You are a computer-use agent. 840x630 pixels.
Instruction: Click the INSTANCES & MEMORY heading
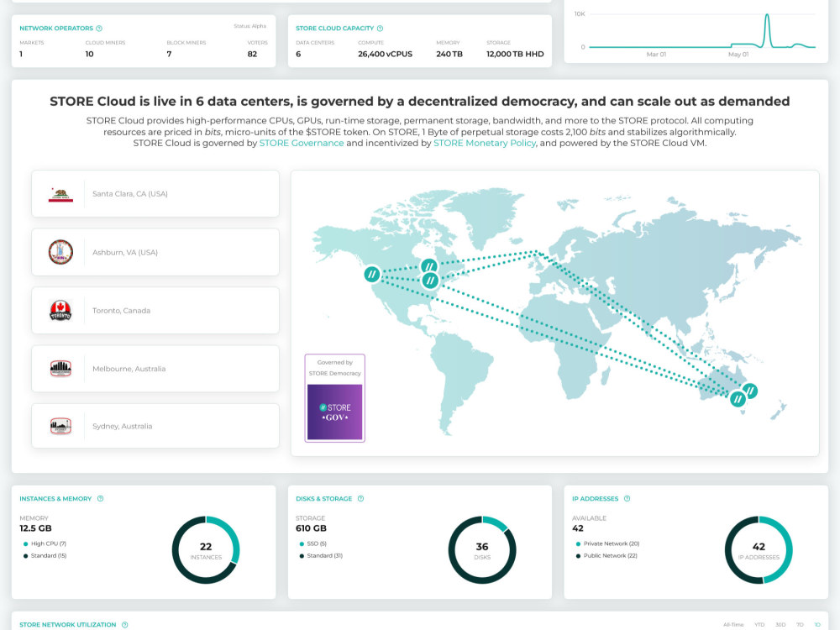click(55, 499)
